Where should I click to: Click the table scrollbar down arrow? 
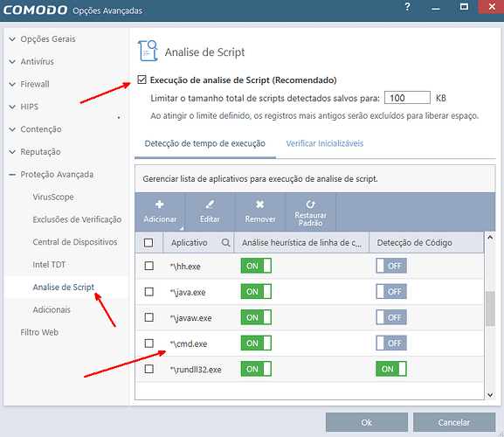tap(490, 395)
